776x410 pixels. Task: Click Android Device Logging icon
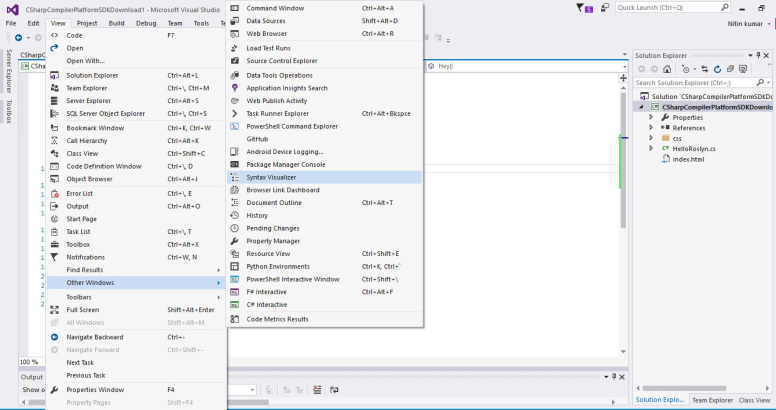235,152
